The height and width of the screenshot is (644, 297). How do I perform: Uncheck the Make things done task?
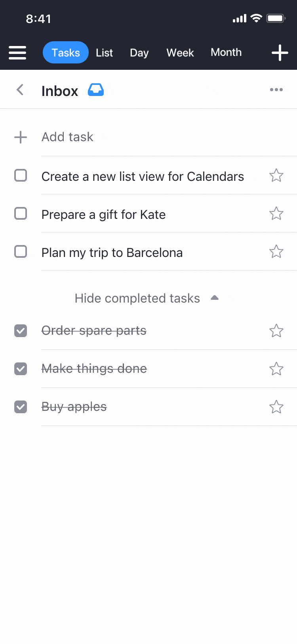[21, 369]
